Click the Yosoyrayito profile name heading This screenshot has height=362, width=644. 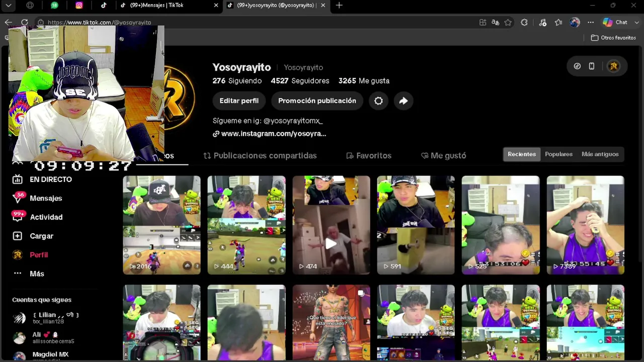pos(242,67)
